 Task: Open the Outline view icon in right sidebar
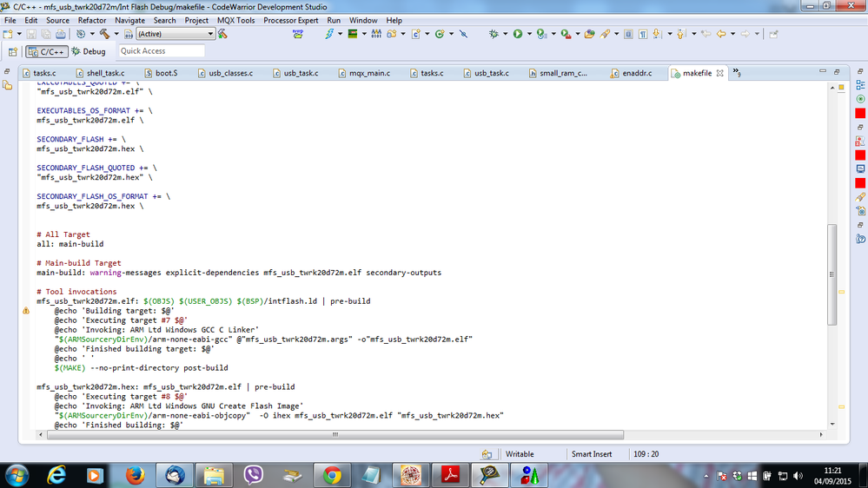[x=860, y=84]
